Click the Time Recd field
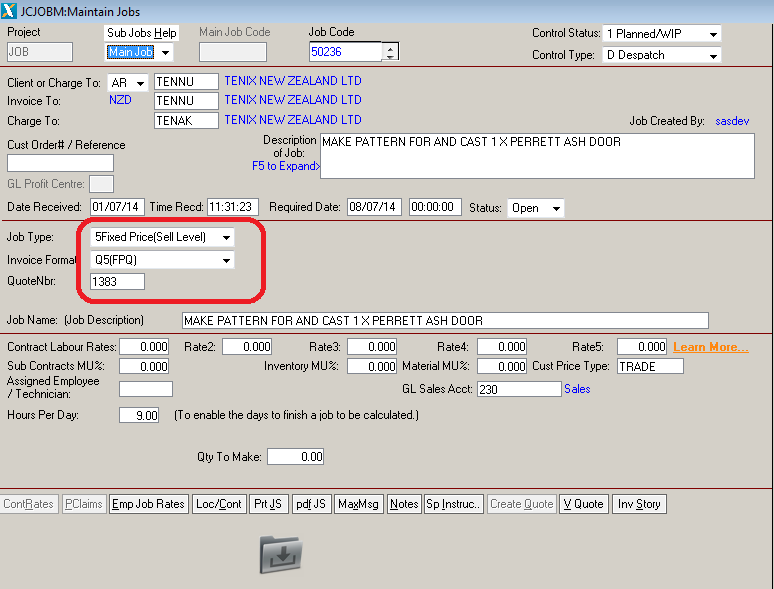 (233, 207)
